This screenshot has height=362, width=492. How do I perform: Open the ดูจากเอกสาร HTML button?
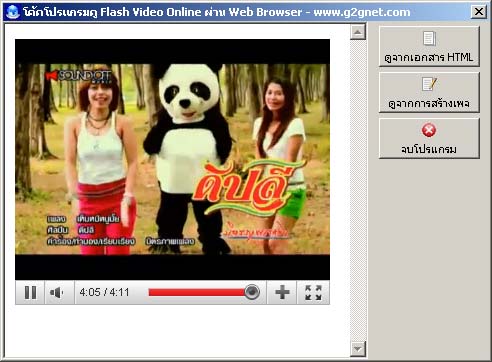(x=429, y=46)
